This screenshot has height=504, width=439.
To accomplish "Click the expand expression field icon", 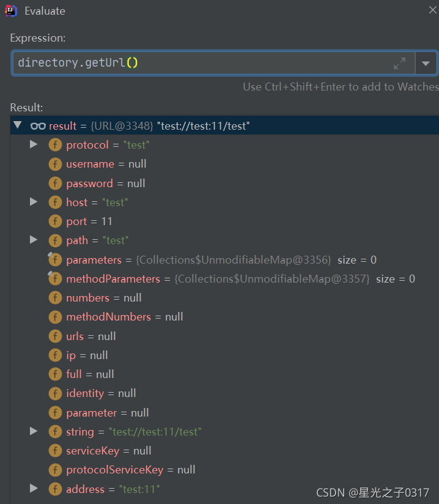I will click(399, 64).
